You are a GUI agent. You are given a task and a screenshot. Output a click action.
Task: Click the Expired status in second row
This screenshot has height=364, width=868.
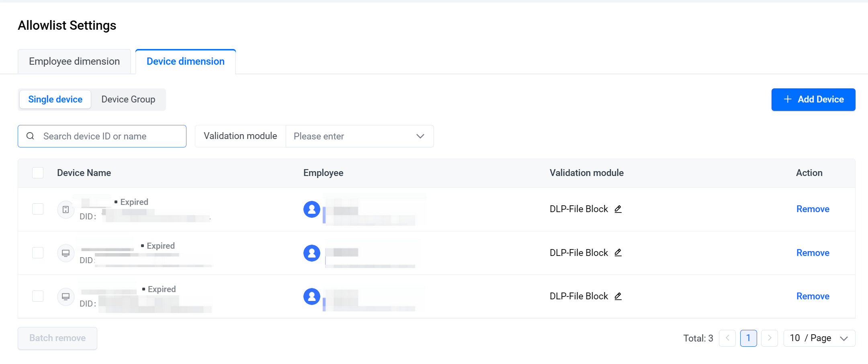(x=161, y=246)
